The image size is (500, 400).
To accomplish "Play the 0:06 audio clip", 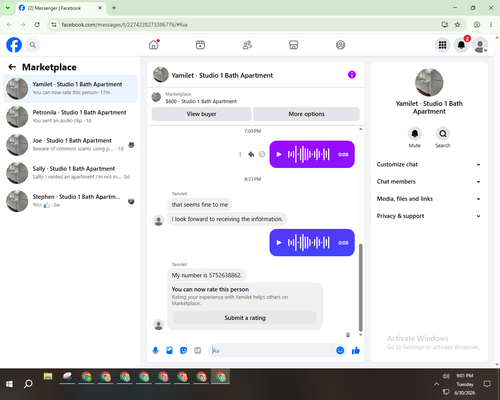I will pos(279,243).
